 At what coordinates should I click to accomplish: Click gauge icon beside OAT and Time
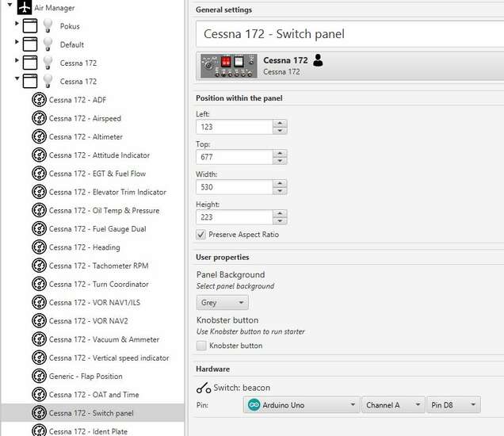(39, 394)
